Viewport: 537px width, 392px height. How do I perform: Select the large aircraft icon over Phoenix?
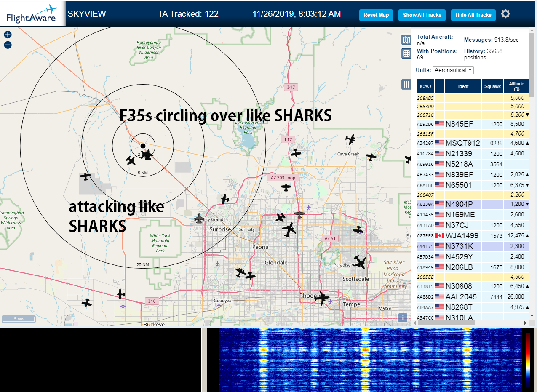(322, 298)
